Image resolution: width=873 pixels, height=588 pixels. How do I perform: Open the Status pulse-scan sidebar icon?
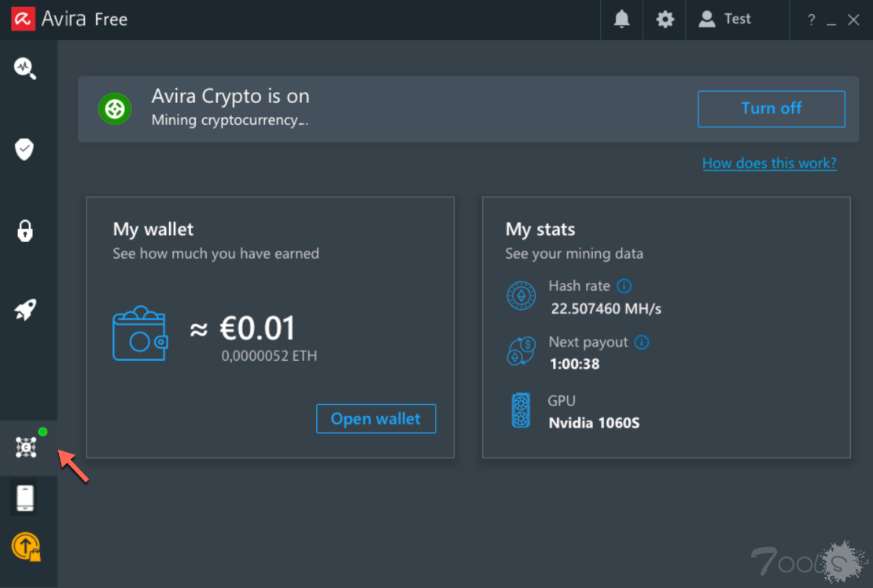[x=25, y=68]
